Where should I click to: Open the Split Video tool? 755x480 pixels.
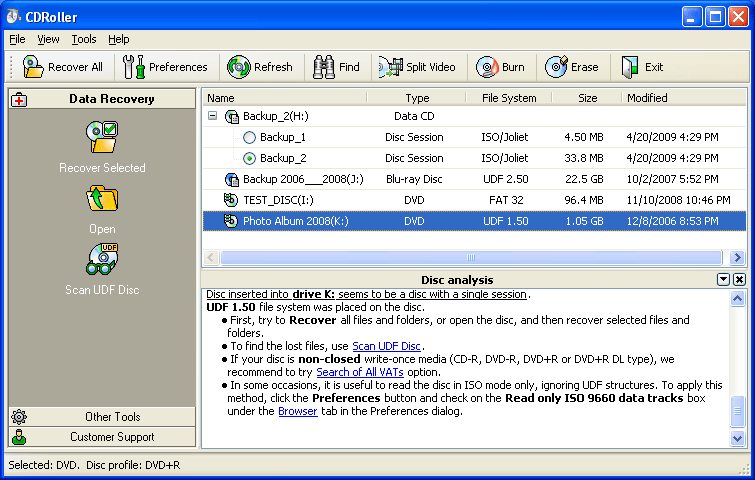point(417,67)
